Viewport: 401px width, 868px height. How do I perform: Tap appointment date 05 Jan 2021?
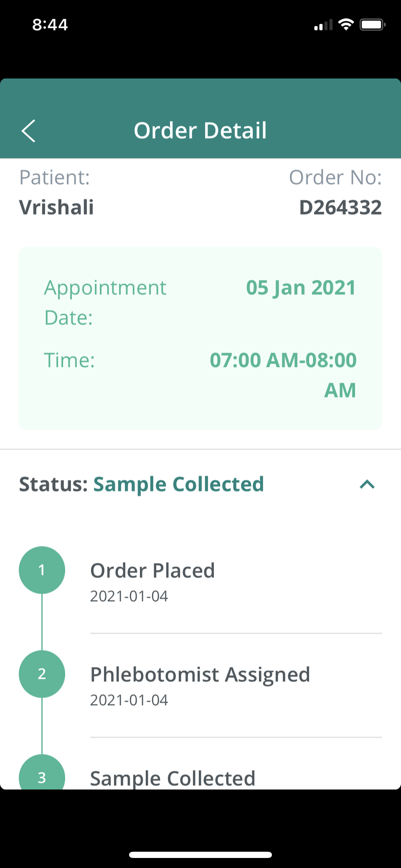coord(301,288)
